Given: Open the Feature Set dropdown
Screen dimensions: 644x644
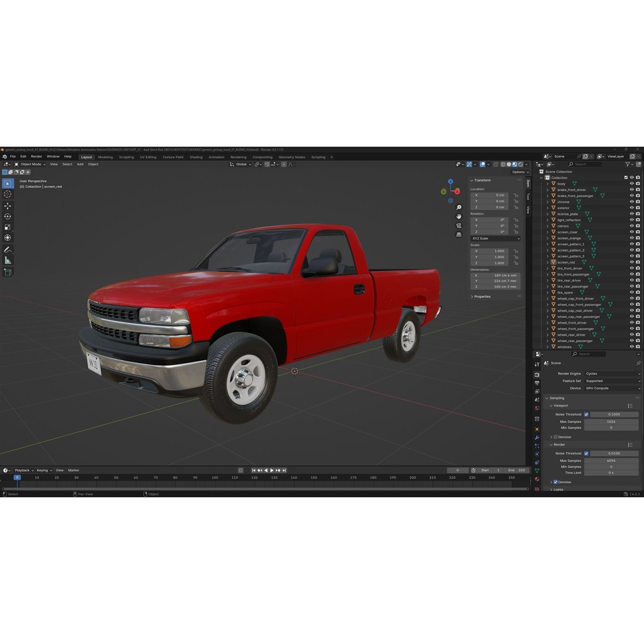Looking at the screenshot, I should click(x=612, y=381).
